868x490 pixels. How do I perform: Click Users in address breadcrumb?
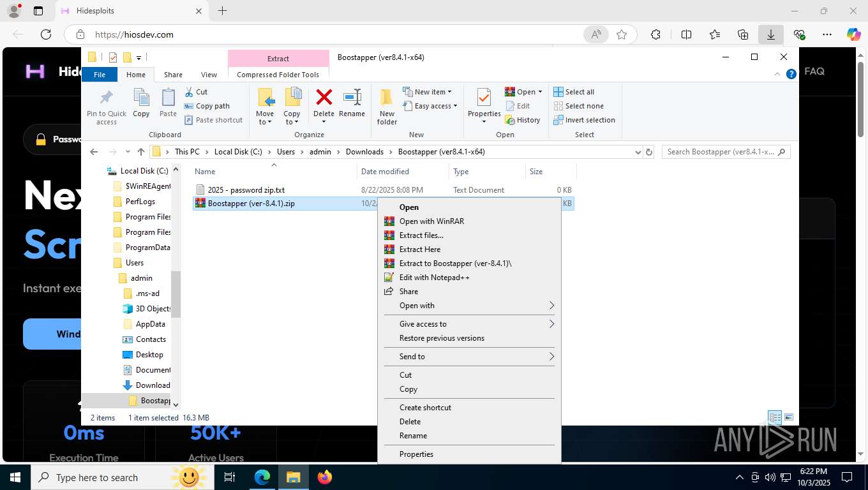(x=286, y=152)
